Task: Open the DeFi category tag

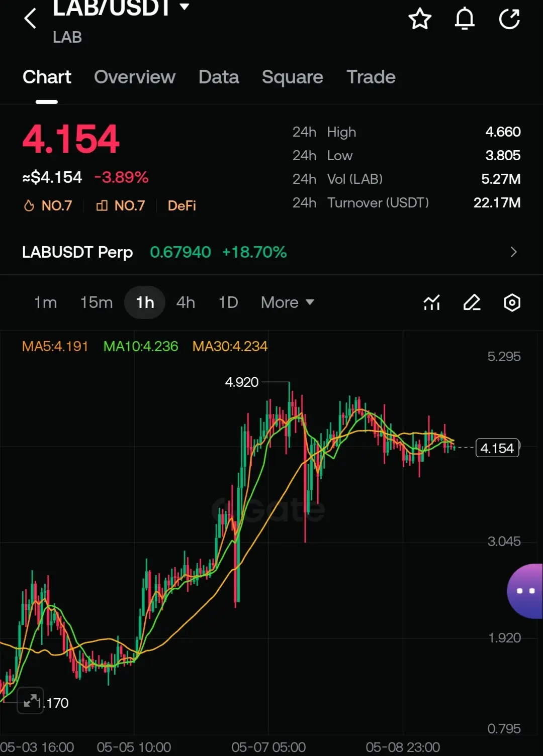Action: [182, 205]
